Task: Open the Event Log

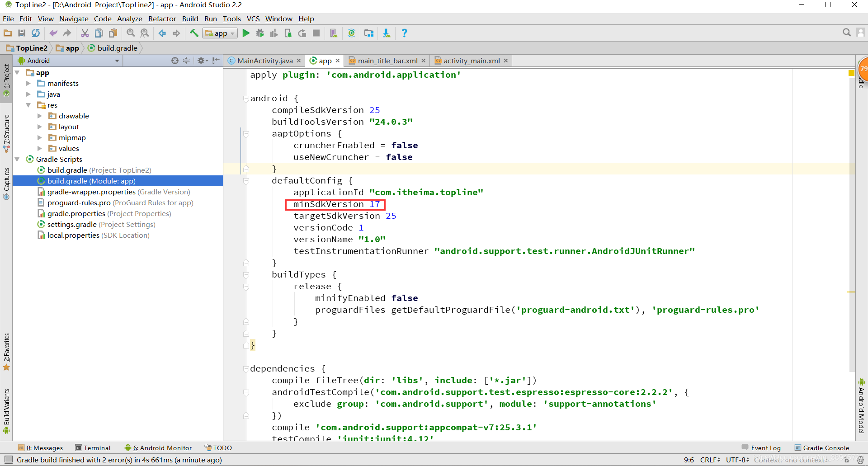Action: 765,447
